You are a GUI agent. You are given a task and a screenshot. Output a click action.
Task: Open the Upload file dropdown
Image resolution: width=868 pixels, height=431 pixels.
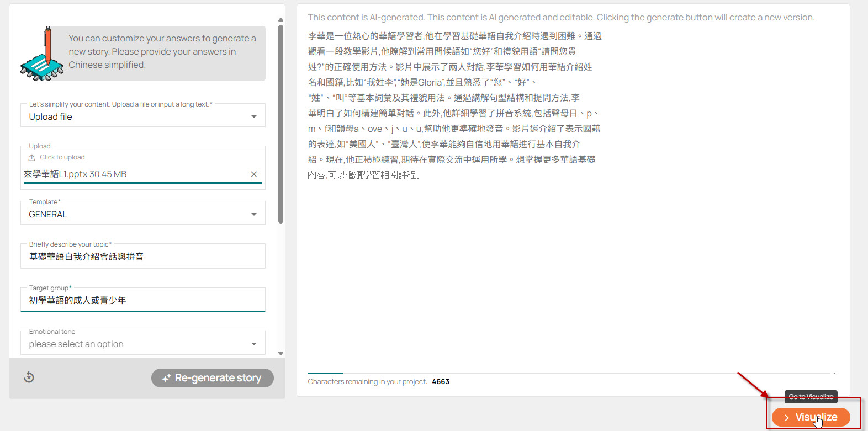[x=142, y=116]
